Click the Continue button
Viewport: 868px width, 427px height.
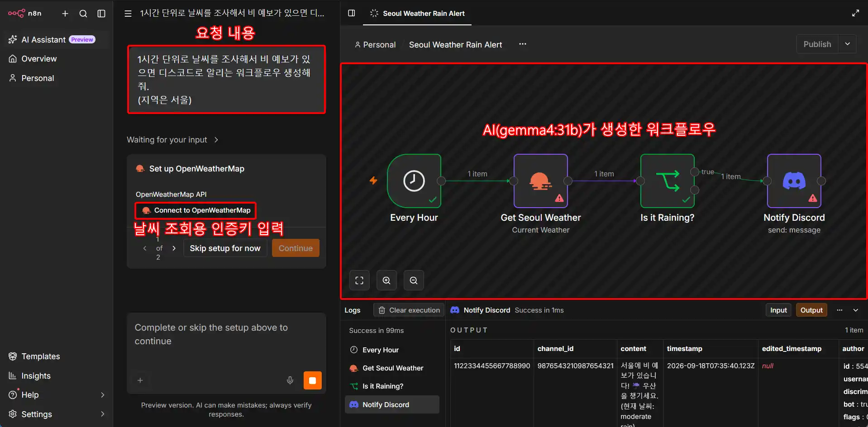(296, 248)
